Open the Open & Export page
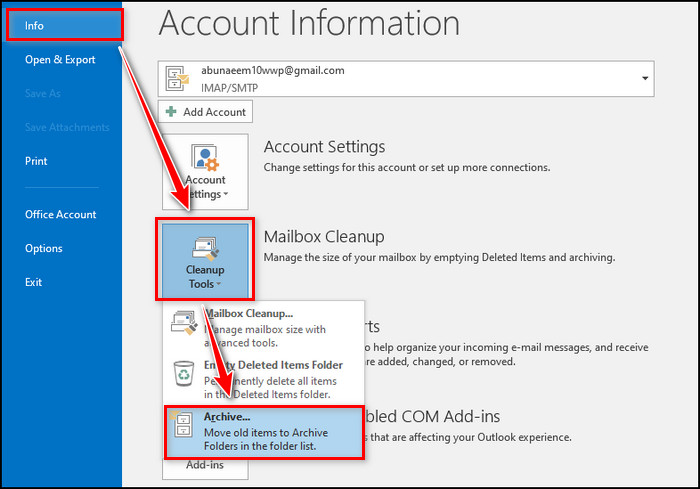Screen dimensions: 700x489 60,60
